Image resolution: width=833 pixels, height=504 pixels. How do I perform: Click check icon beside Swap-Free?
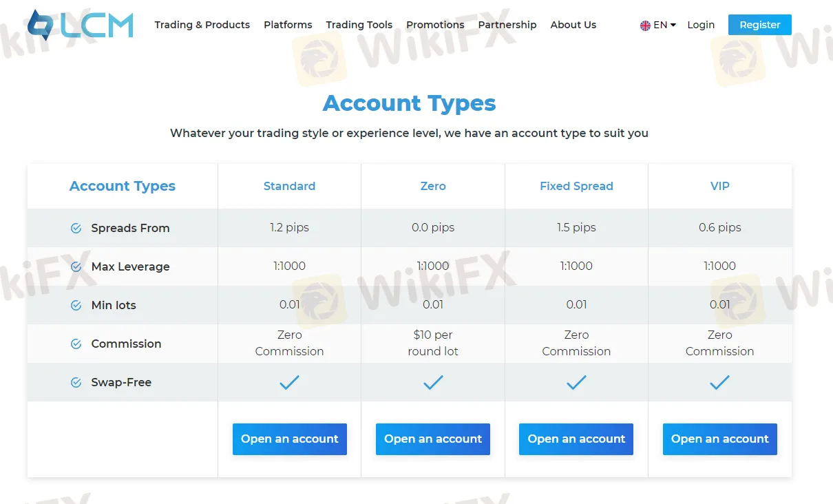click(76, 383)
